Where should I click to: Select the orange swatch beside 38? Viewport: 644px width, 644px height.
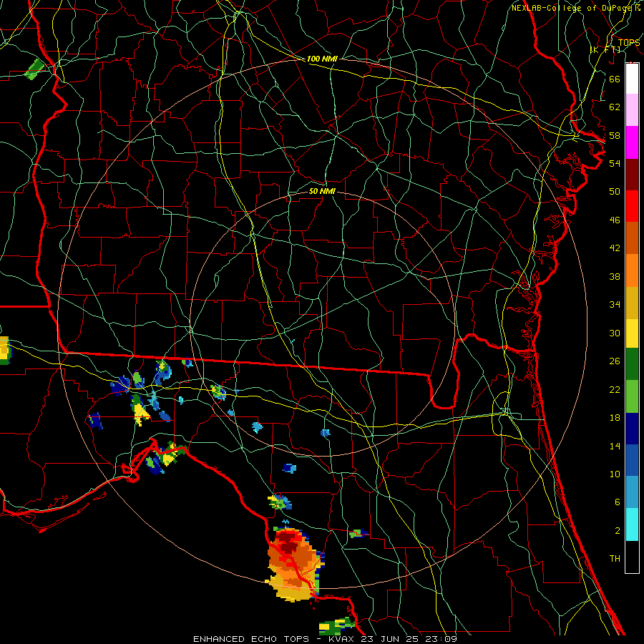632,270
